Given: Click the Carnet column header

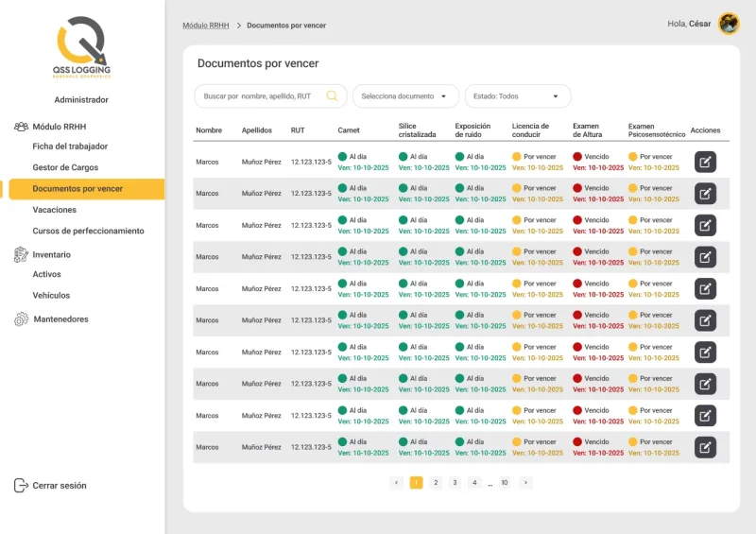Looking at the screenshot, I should (349, 130).
